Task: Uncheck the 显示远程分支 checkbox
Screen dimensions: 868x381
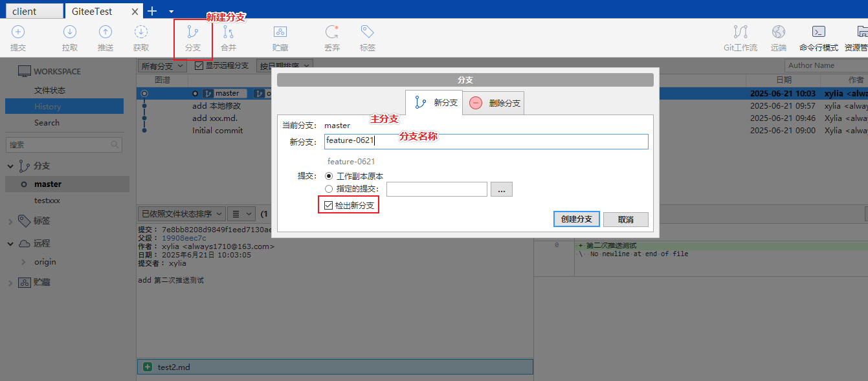Action: tap(199, 66)
